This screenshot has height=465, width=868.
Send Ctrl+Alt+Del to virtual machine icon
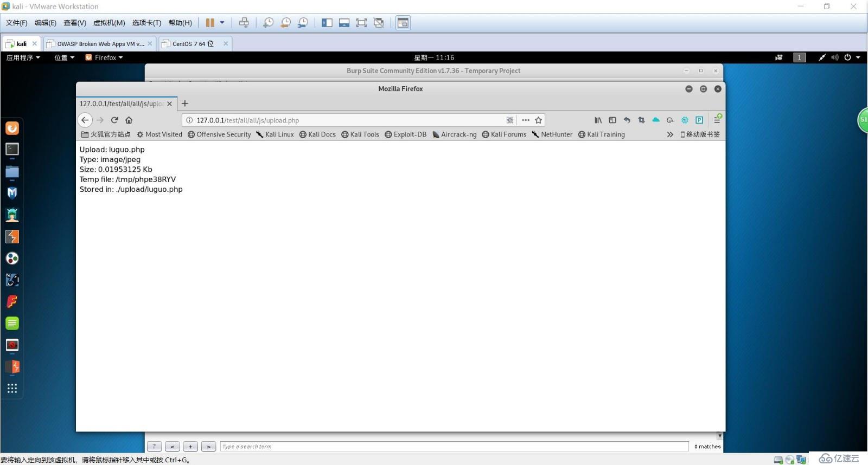pos(244,23)
